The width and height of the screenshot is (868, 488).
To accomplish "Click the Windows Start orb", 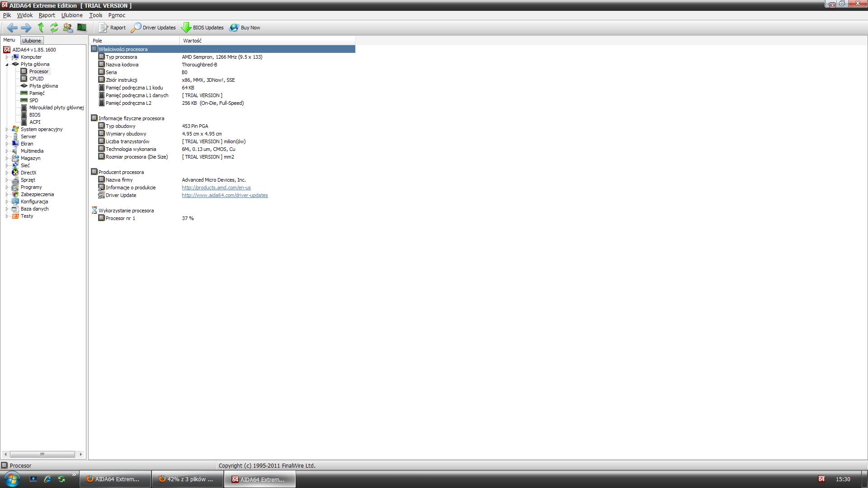I will [x=12, y=479].
